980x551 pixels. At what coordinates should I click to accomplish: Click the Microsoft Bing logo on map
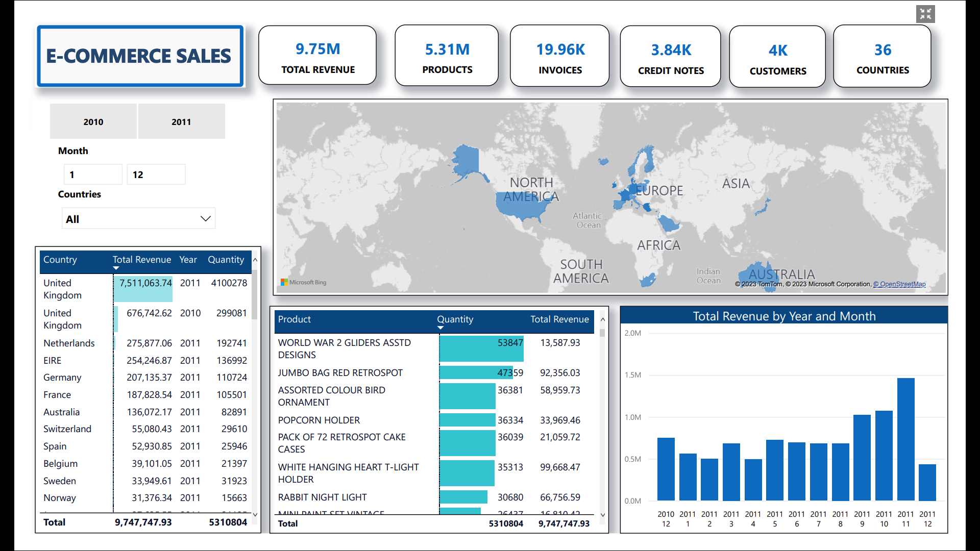(x=303, y=282)
